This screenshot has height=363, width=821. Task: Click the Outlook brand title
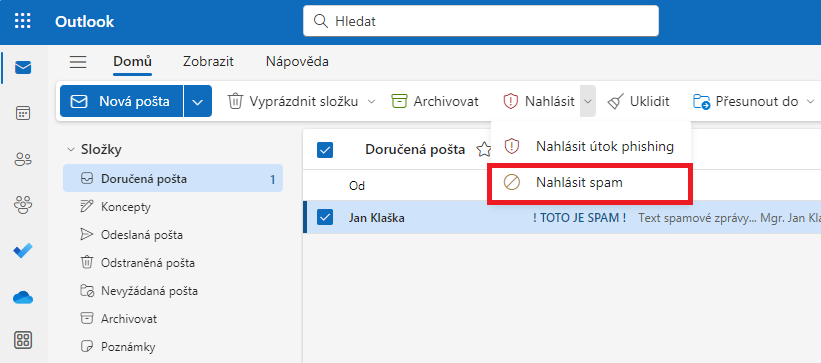(84, 21)
